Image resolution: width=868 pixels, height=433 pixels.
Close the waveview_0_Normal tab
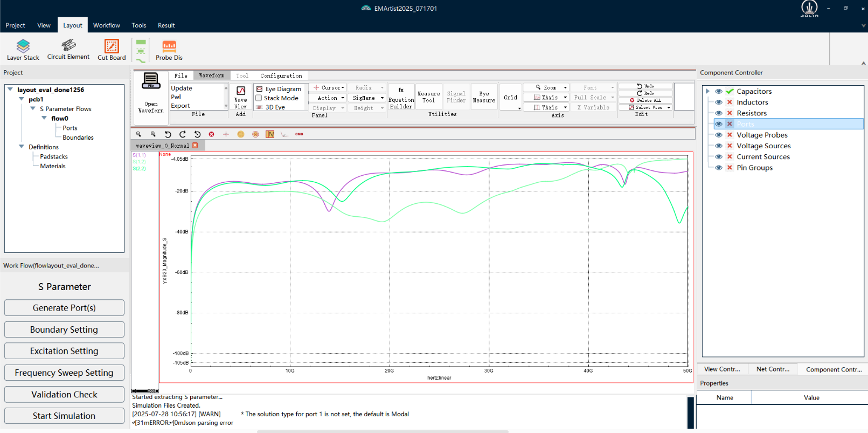coord(195,146)
